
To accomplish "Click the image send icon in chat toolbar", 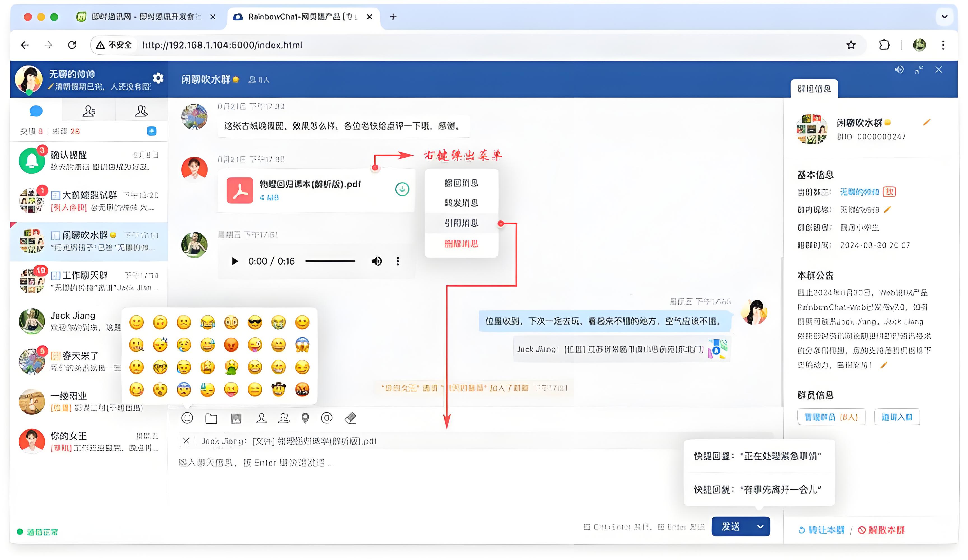I will pyautogui.click(x=236, y=418).
